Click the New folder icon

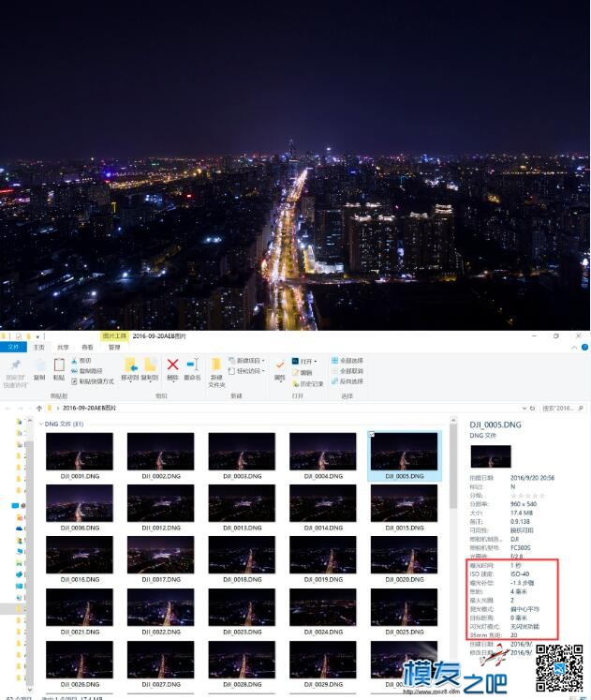(216, 365)
